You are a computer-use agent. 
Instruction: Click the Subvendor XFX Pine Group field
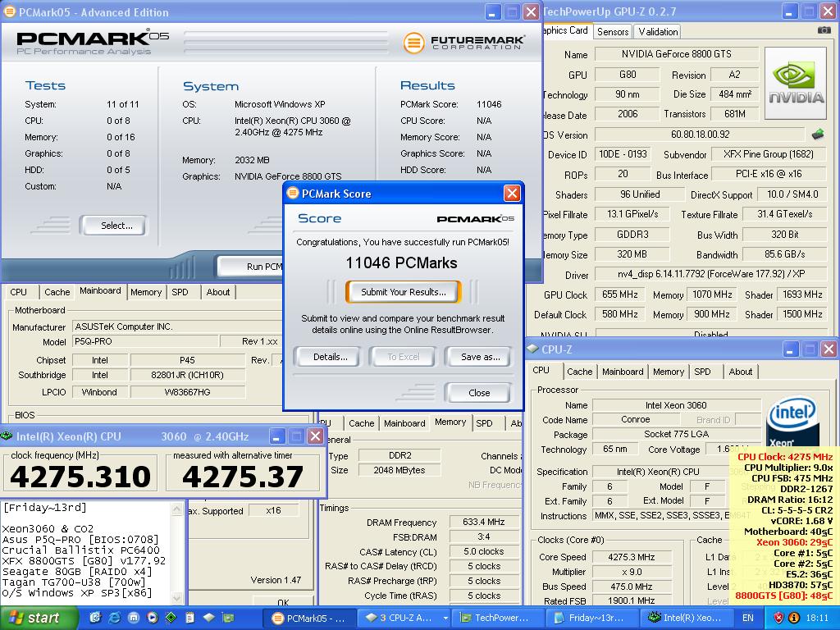(768, 154)
